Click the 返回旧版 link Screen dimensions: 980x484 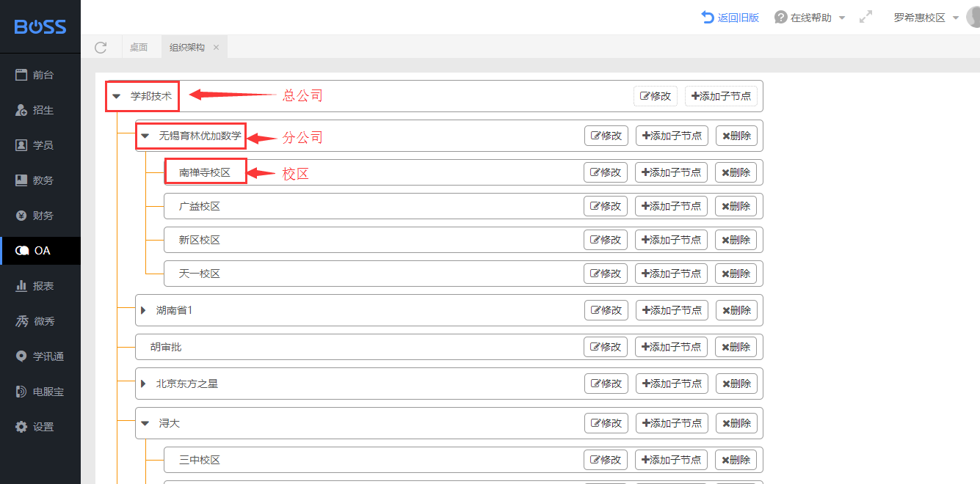click(730, 18)
